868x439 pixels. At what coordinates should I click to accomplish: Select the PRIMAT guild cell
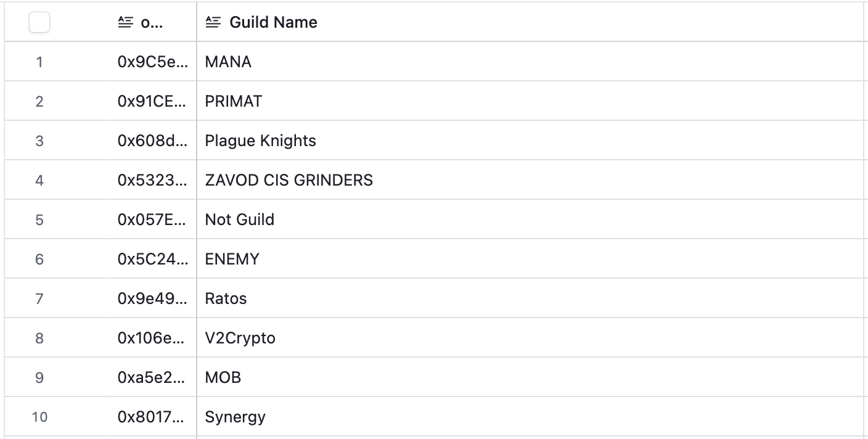pos(234,101)
